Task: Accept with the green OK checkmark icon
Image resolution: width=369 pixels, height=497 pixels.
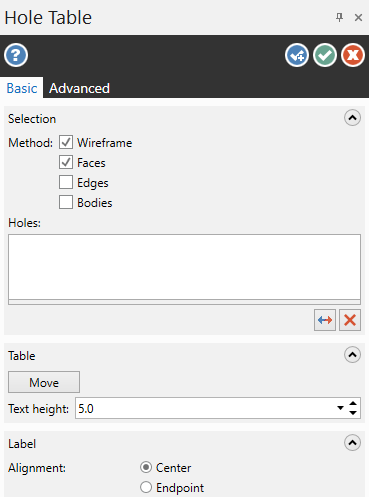Action: (x=325, y=55)
